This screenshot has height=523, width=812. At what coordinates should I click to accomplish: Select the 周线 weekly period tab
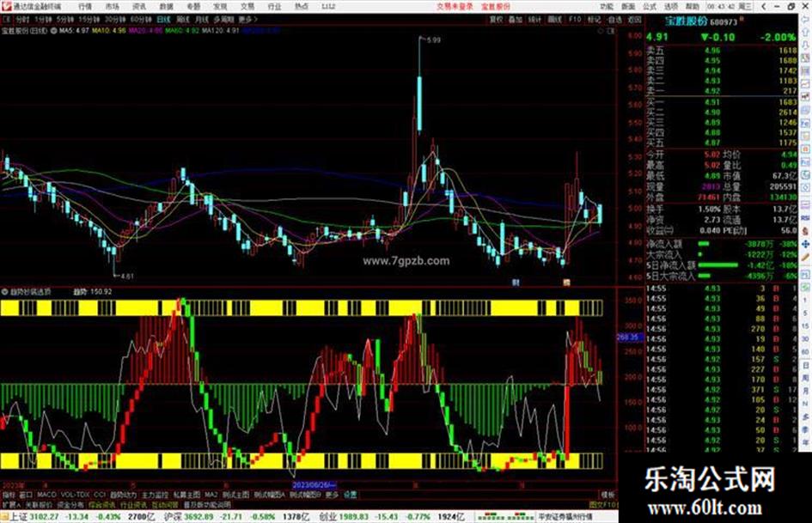183,19
